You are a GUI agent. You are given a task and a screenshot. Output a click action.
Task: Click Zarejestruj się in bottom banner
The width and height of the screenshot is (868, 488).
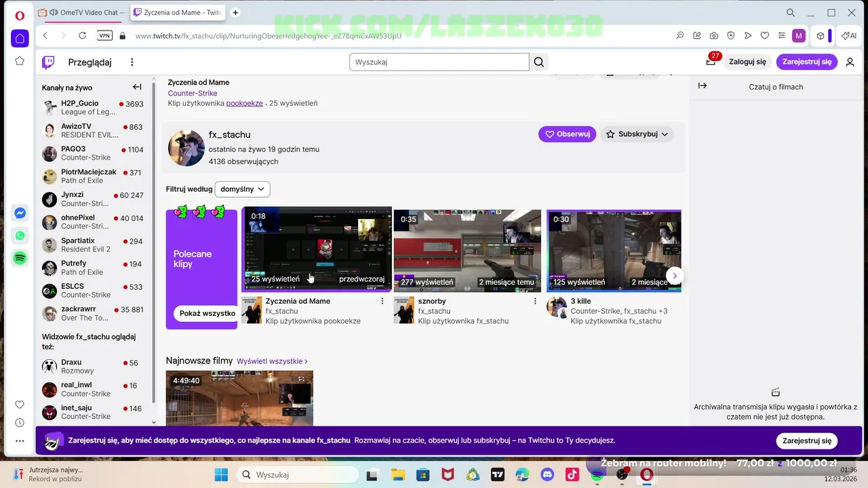[807, 441]
